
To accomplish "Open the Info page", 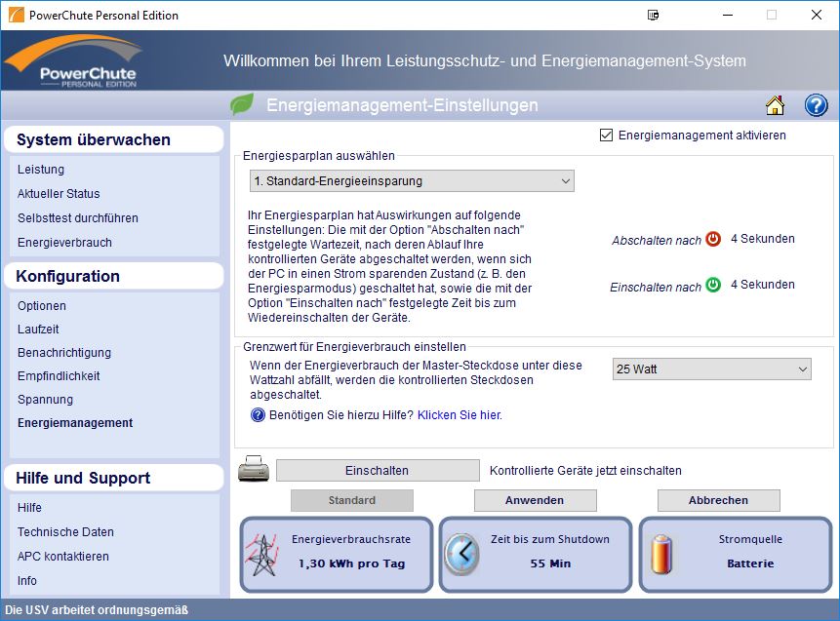I will pos(26,581).
